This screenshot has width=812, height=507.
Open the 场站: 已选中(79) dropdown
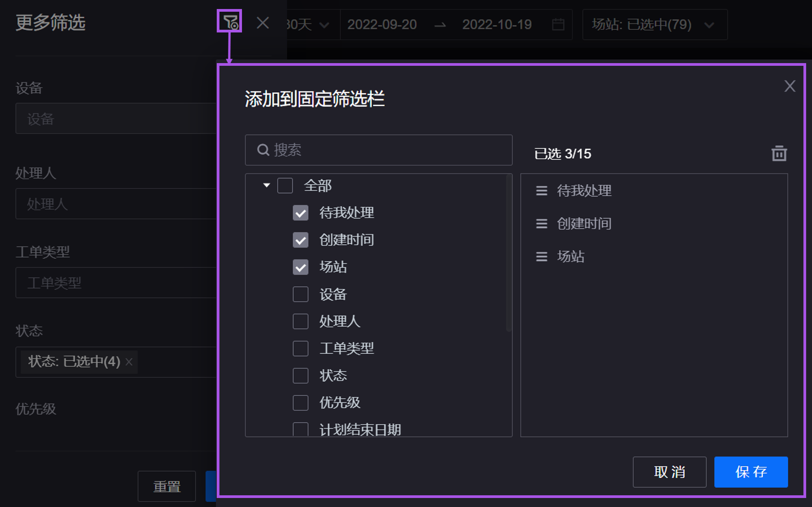coord(654,25)
